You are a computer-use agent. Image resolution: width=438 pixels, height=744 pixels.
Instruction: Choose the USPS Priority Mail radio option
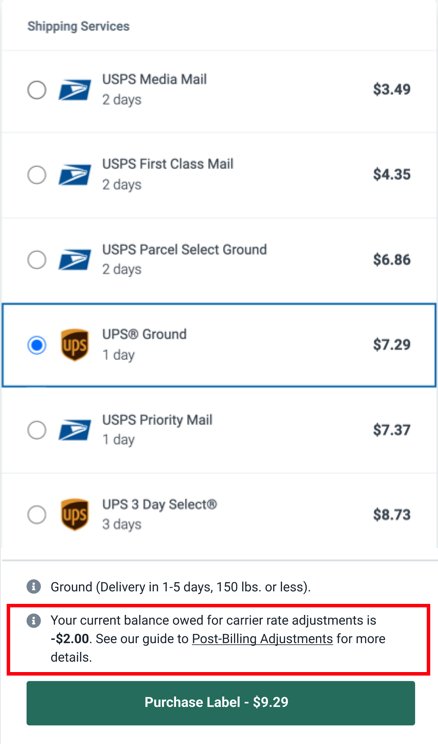tap(37, 430)
